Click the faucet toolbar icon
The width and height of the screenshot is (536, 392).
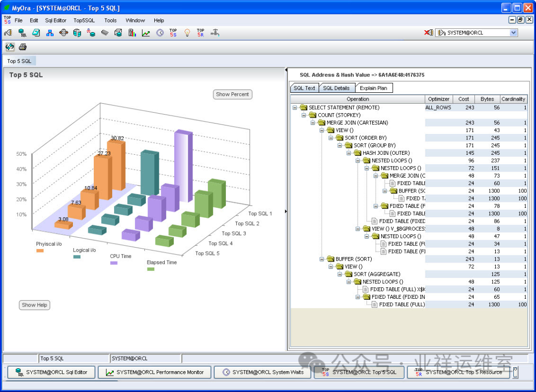(x=215, y=33)
